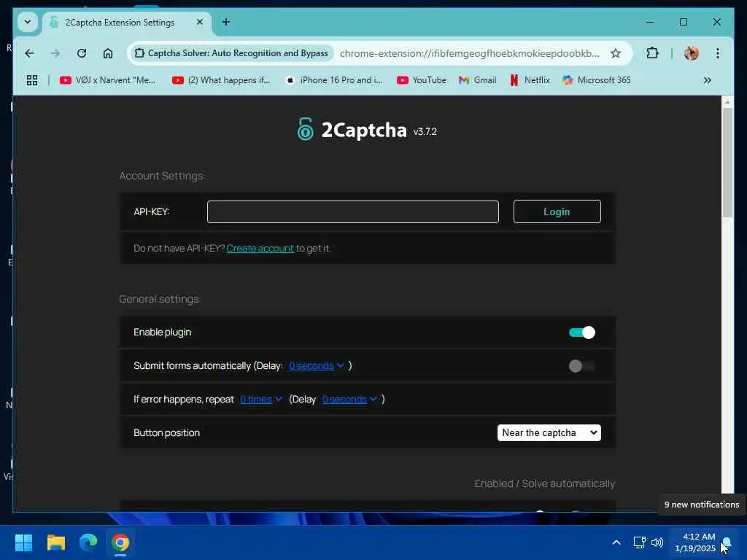The height and width of the screenshot is (560, 747).
Task: Open the repeat 0 times dropdown
Action: tap(261, 399)
